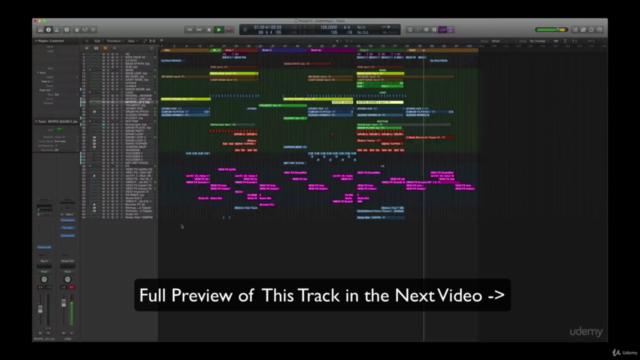Screen dimensions: 640x360
Task: Toggle the Solo mode button in the control bar
Action: tap(435, 30)
